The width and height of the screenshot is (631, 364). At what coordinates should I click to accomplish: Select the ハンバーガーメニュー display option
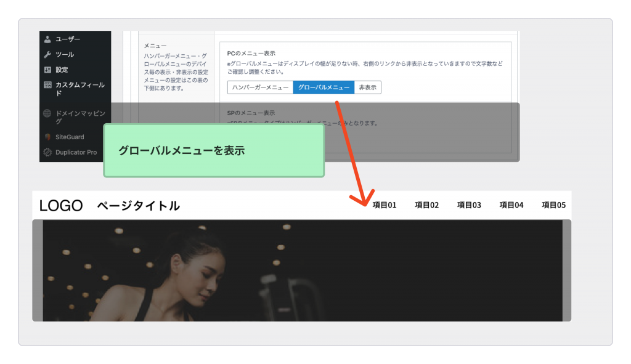[x=260, y=87]
